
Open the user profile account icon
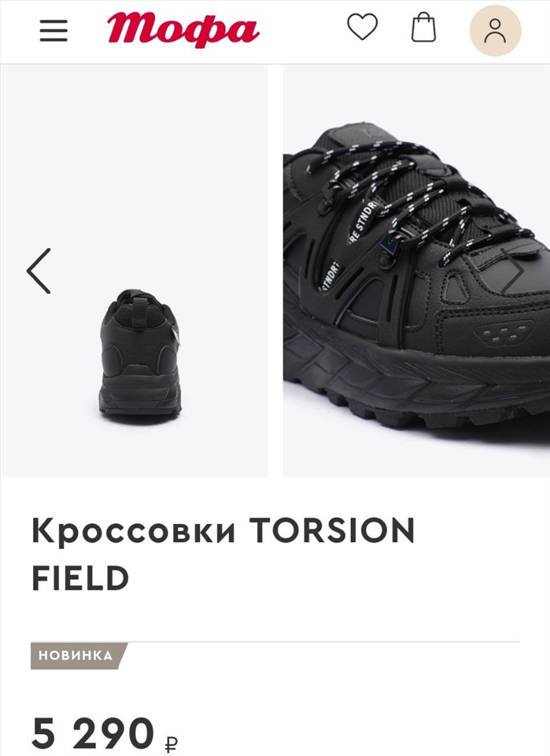coord(495,31)
